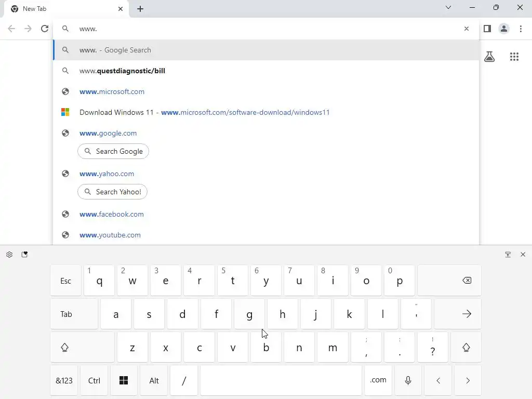Click the Search Yahoo! chip button
The image size is (532, 399).
[x=112, y=192]
